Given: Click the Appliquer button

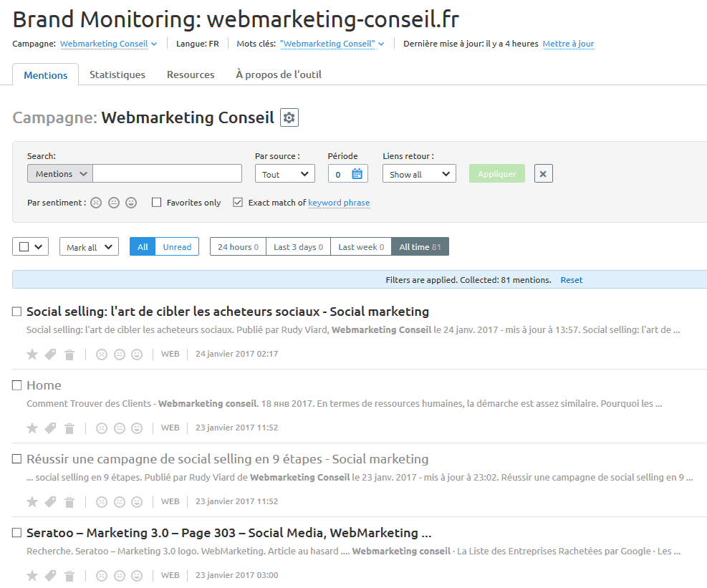Looking at the screenshot, I should 497,173.
